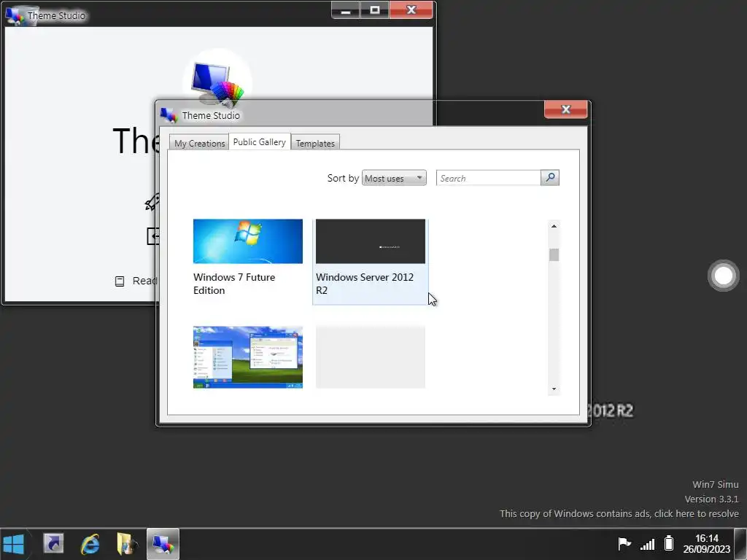Select the Public Gallery tab
The width and height of the screenshot is (747, 560).
click(260, 142)
